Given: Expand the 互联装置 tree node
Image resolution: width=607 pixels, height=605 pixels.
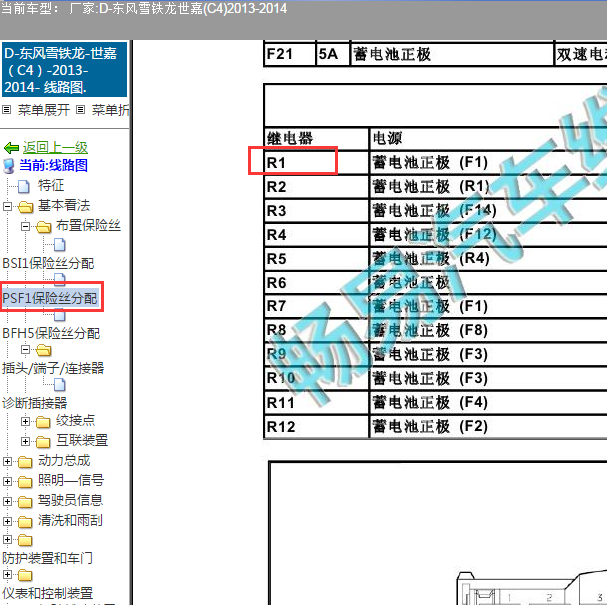Looking at the screenshot, I should pos(25,441).
